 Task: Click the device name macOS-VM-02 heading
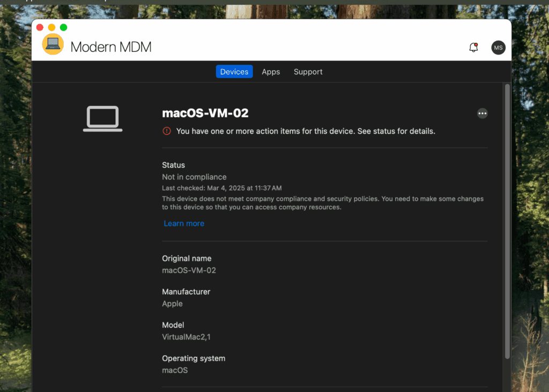click(205, 113)
